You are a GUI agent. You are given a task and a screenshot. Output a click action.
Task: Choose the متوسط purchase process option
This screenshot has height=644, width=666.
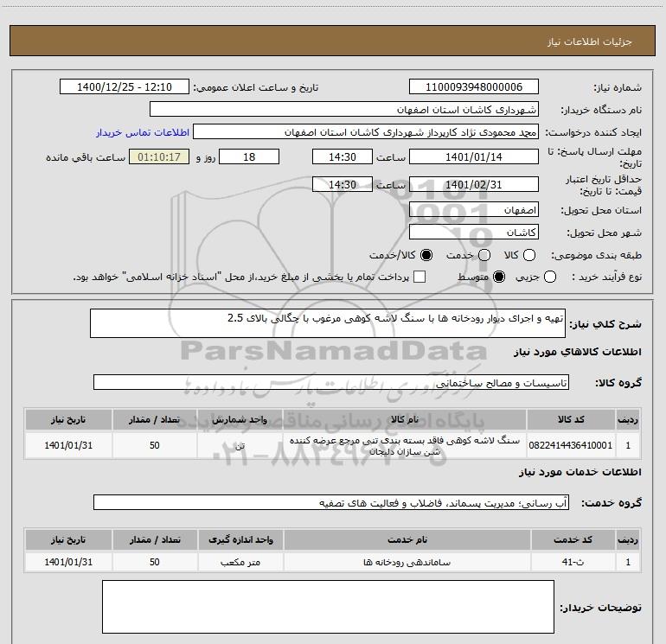tap(499, 277)
